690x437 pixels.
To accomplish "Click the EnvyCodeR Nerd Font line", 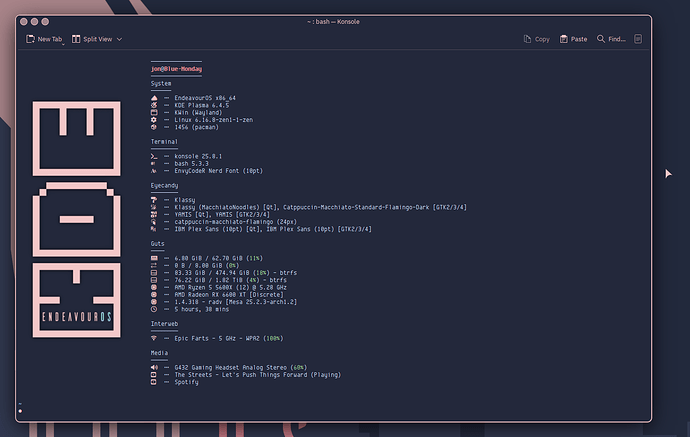I will coord(218,171).
